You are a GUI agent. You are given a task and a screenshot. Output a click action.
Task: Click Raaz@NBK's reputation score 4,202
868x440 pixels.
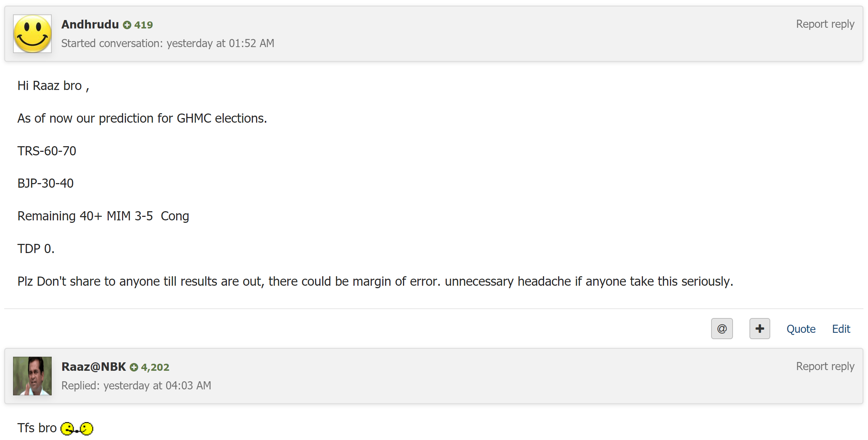(x=155, y=367)
